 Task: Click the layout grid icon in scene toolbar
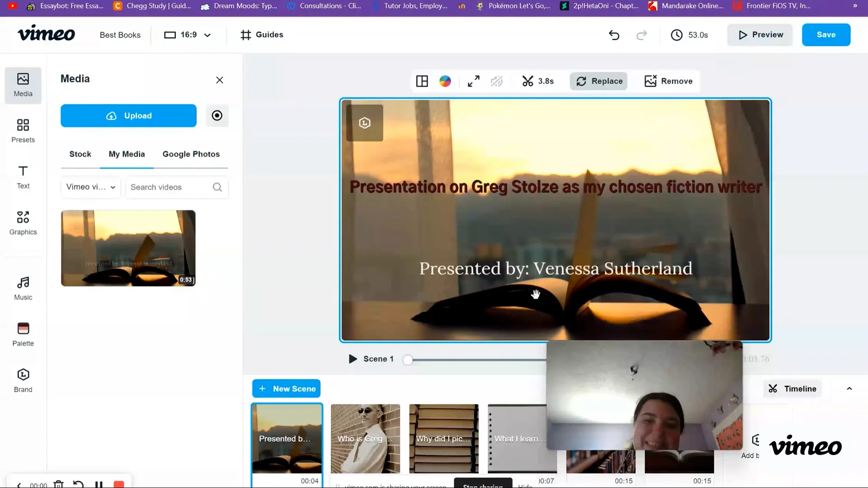pyautogui.click(x=422, y=81)
